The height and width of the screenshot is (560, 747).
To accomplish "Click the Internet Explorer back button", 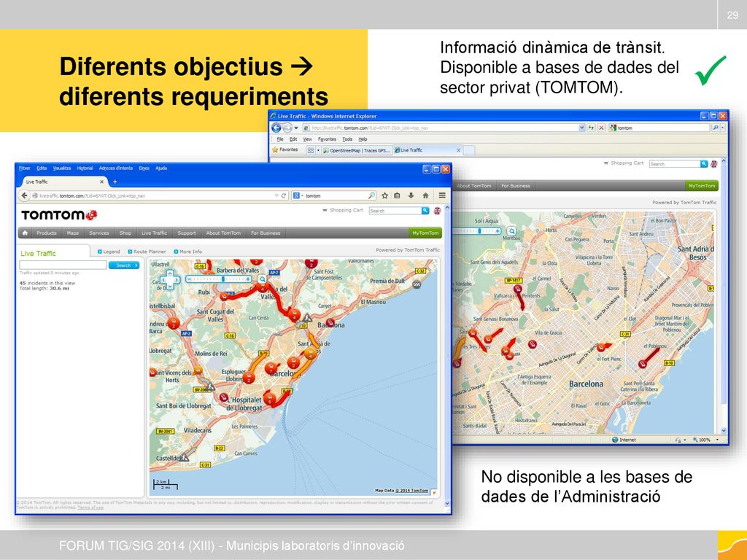I will 276,128.
